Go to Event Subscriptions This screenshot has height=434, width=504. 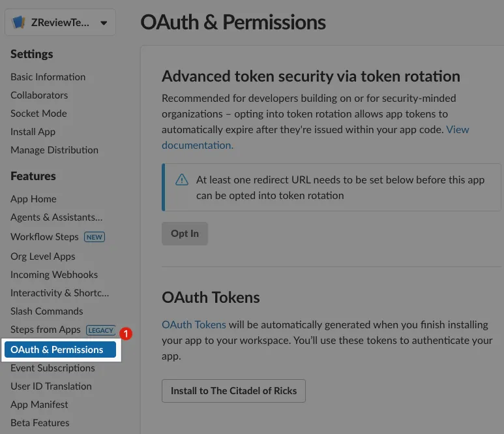pyautogui.click(x=53, y=368)
